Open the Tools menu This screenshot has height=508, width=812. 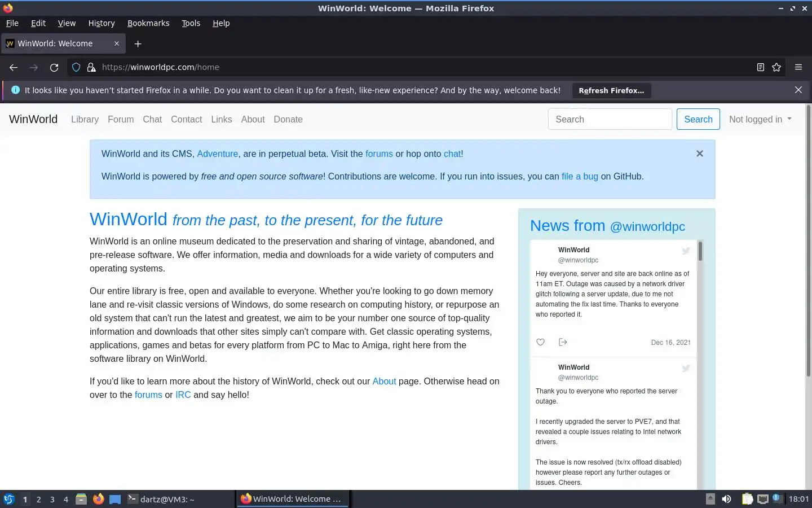click(x=191, y=23)
